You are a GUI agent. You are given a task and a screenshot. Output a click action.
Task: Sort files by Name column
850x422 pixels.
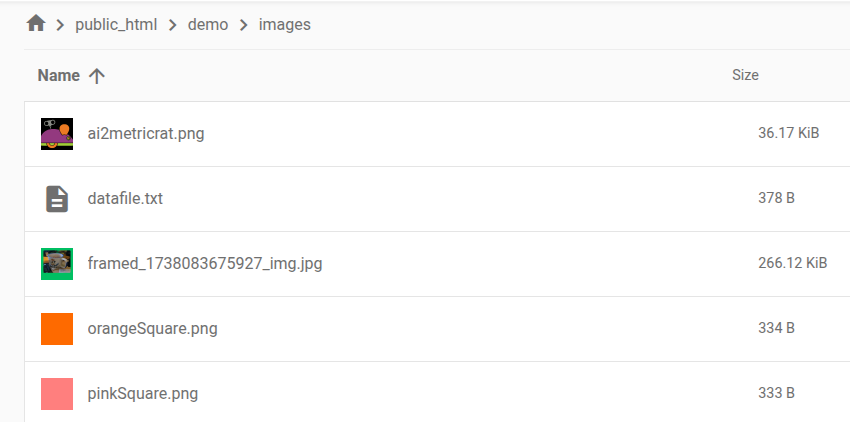pos(58,75)
